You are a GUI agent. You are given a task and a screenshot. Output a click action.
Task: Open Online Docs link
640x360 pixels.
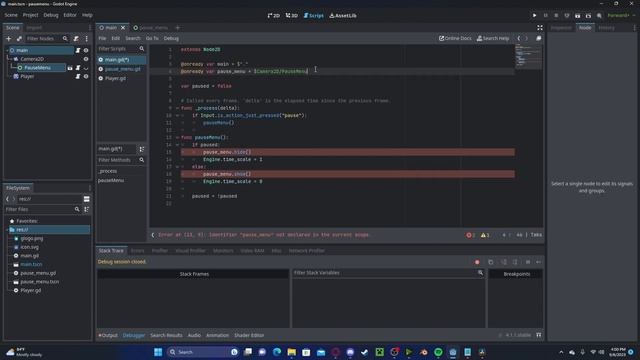455,38
